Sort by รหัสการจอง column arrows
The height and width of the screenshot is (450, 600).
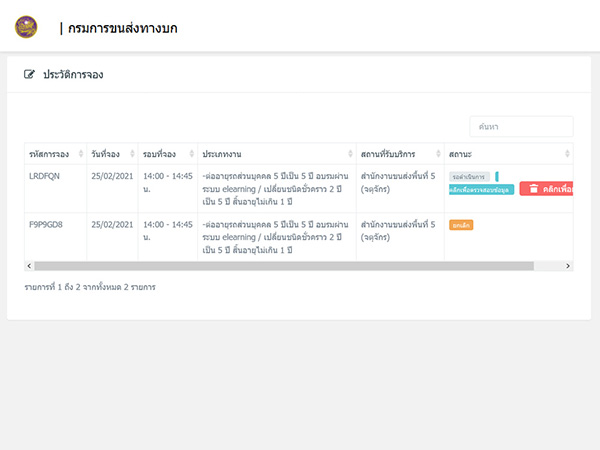(81, 154)
